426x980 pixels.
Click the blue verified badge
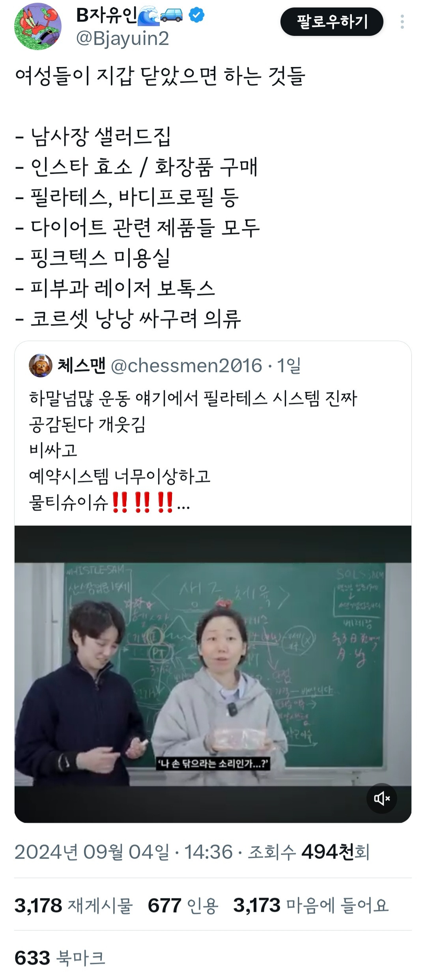click(196, 15)
